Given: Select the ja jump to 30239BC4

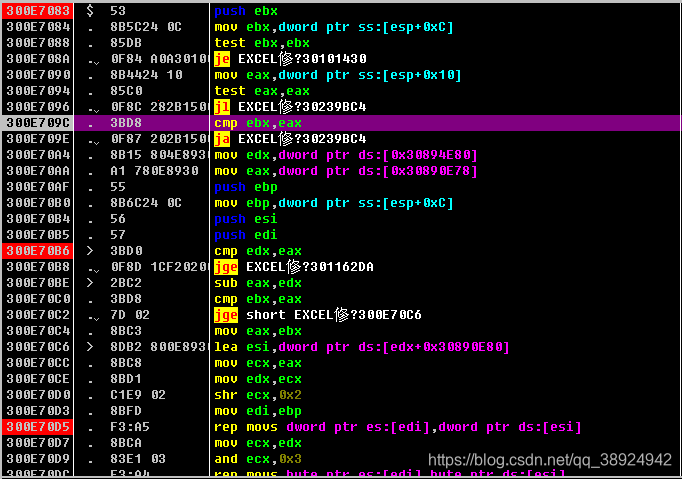Looking at the screenshot, I should coord(290,139).
